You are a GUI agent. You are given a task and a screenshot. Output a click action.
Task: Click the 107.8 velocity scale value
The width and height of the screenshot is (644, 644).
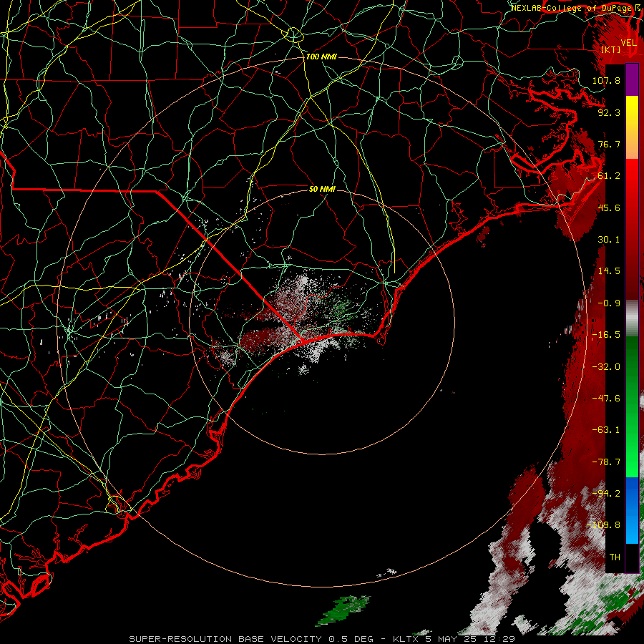click(x=606, y=80)
